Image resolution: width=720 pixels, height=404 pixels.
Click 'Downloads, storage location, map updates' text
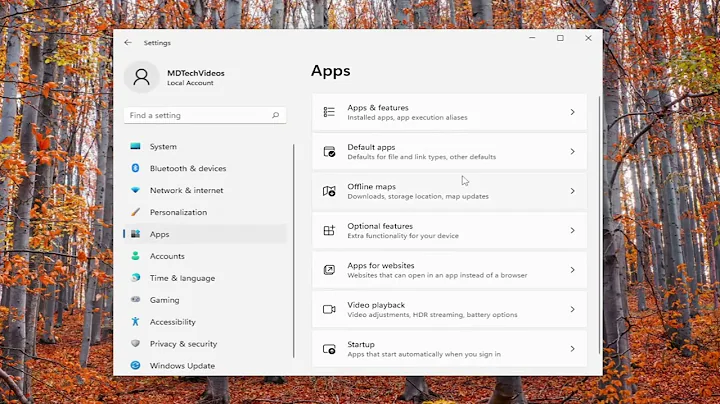(x=418, y=196)
